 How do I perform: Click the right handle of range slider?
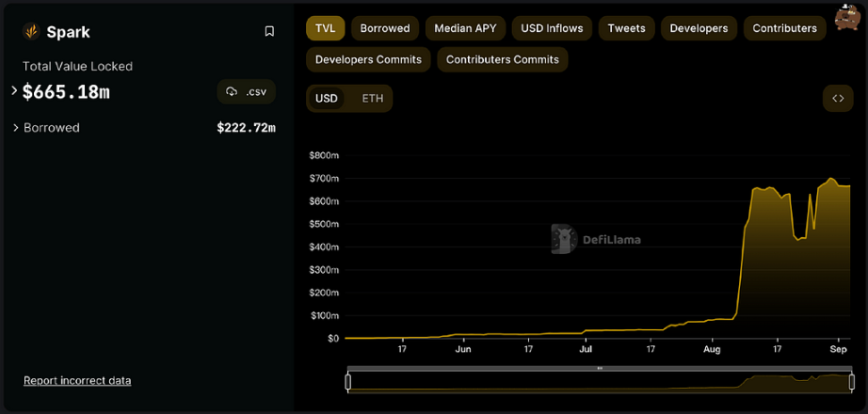[851, 382]
